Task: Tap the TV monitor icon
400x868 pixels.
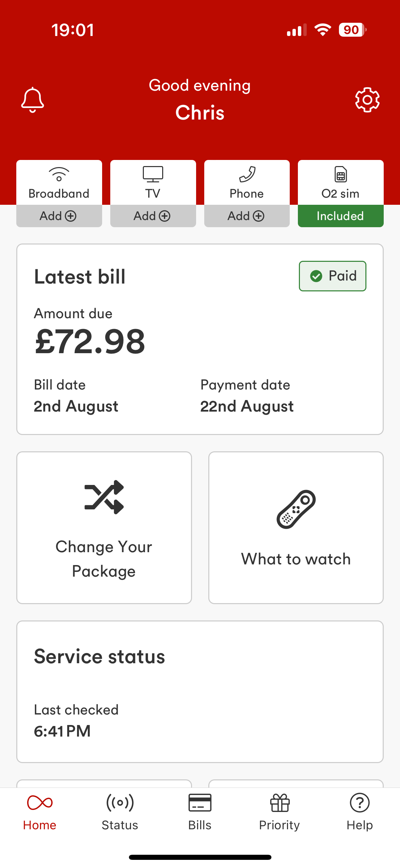Action: coord(153,174)
